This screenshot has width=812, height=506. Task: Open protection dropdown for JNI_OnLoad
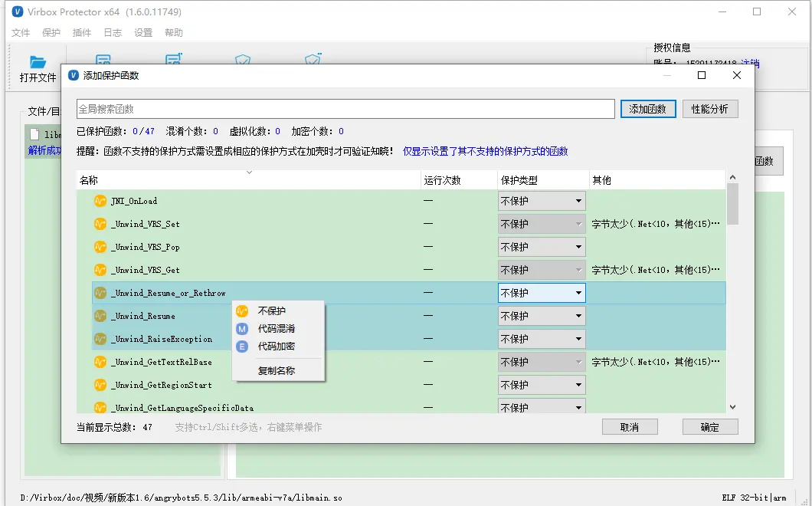(542, 201)
